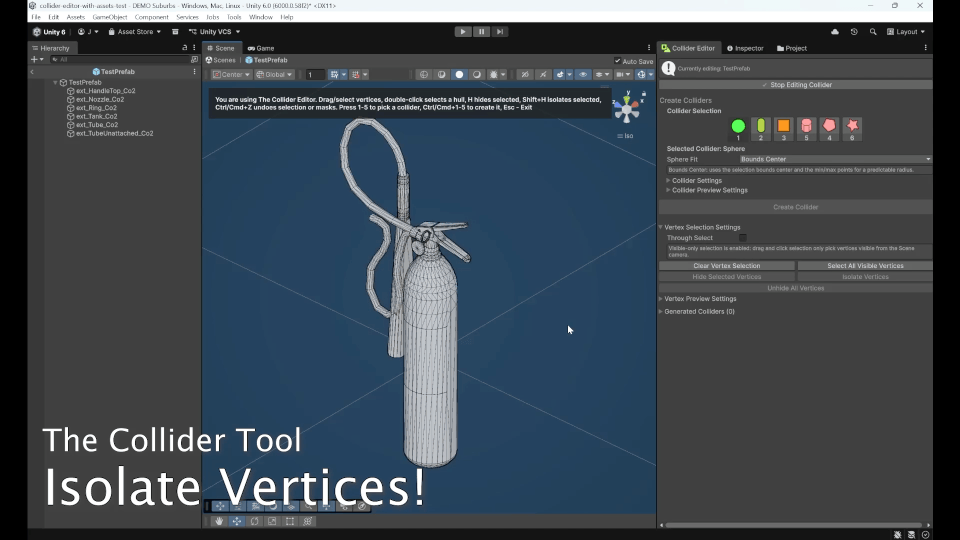
Task: Collapse TestPrefab root in Hierarchy
Action: [x=56, y=82]
